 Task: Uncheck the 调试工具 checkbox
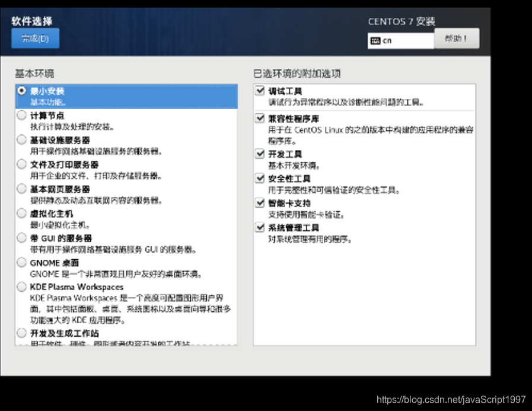[x=260, y=91]
